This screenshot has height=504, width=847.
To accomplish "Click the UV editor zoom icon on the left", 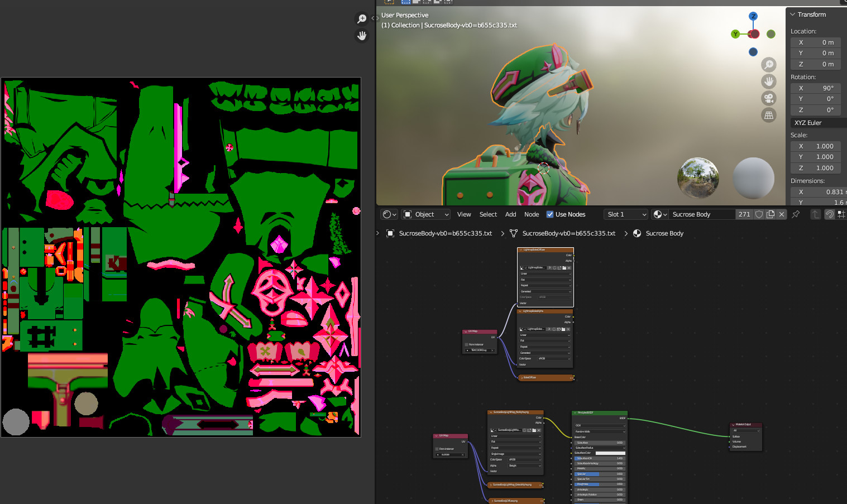I will pos(362,18).
